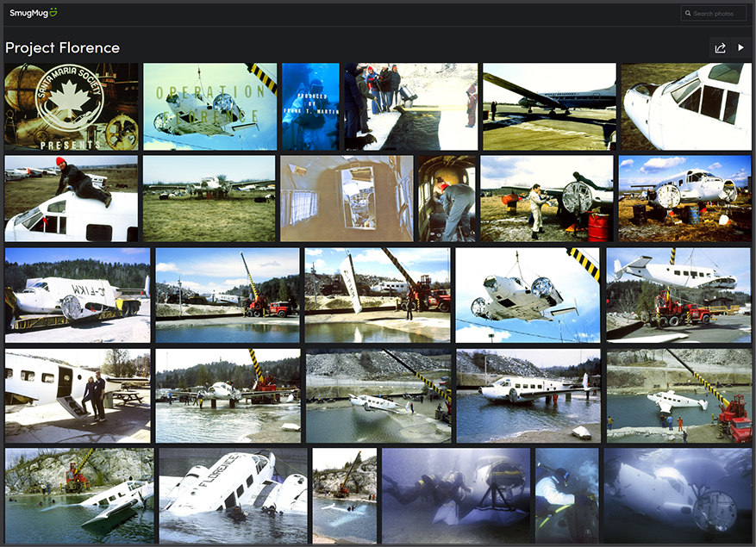Open Santa Maria Society Presents thumbnail
This screenshot has height=547, width=756.
(72, 107)
